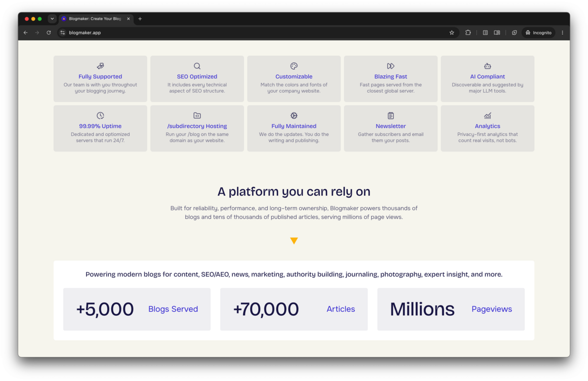Image resolution: width=588 pixels, height=381 pixels.
Task: Click the Fully Maintained heading
Action: (294, 126)
